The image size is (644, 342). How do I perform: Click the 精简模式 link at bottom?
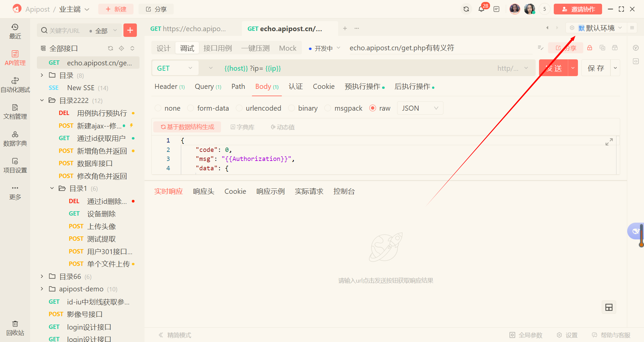tap(175, 335)
